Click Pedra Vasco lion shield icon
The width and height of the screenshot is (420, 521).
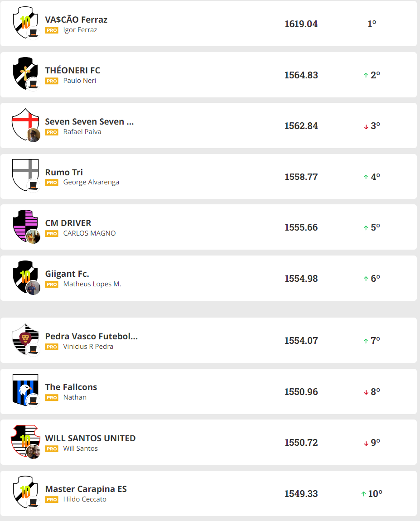tap(24, 337)
